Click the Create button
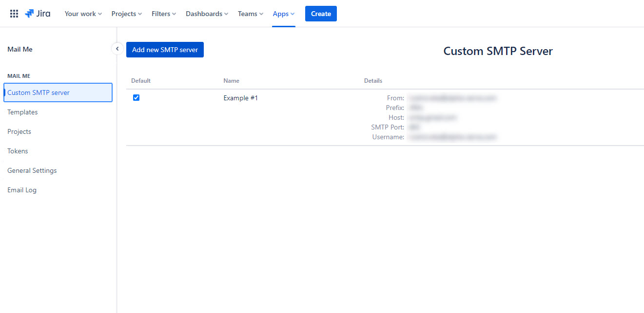The width and height of the screenshot is (644, 313). (321, 14)
